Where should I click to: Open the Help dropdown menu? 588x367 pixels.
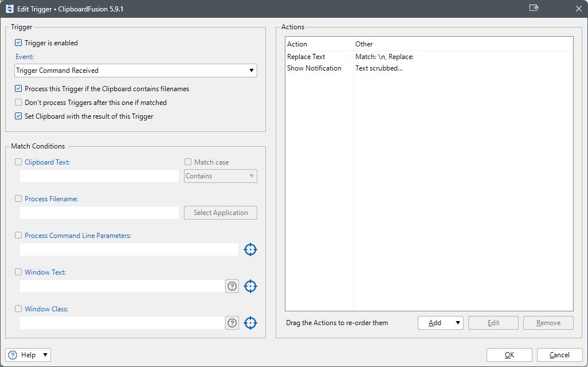coord(28,355)
